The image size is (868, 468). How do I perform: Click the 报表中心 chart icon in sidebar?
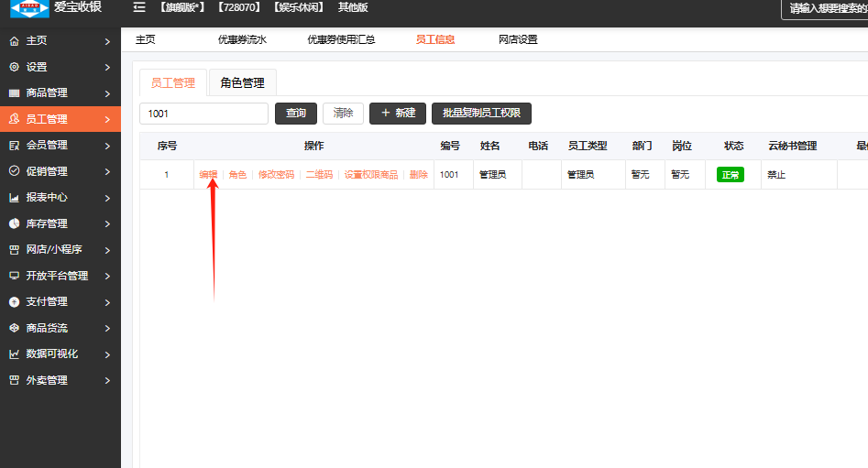click(x=14, y=197)
